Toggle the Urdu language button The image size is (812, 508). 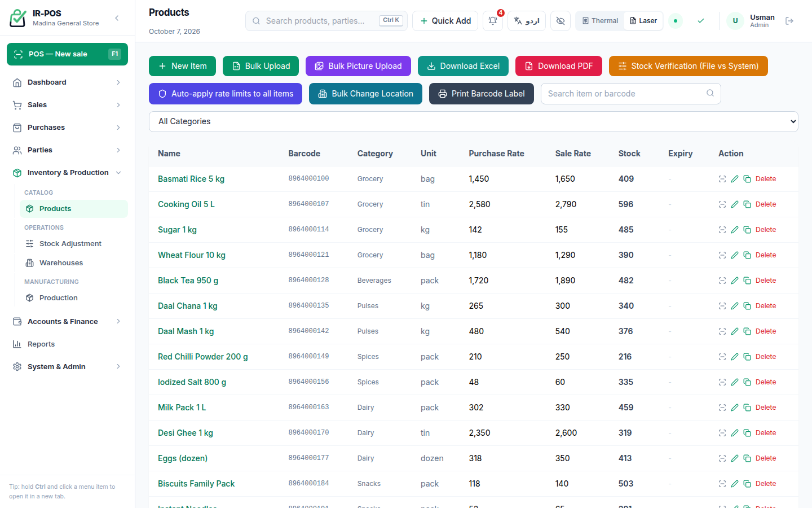coord(527,21)
